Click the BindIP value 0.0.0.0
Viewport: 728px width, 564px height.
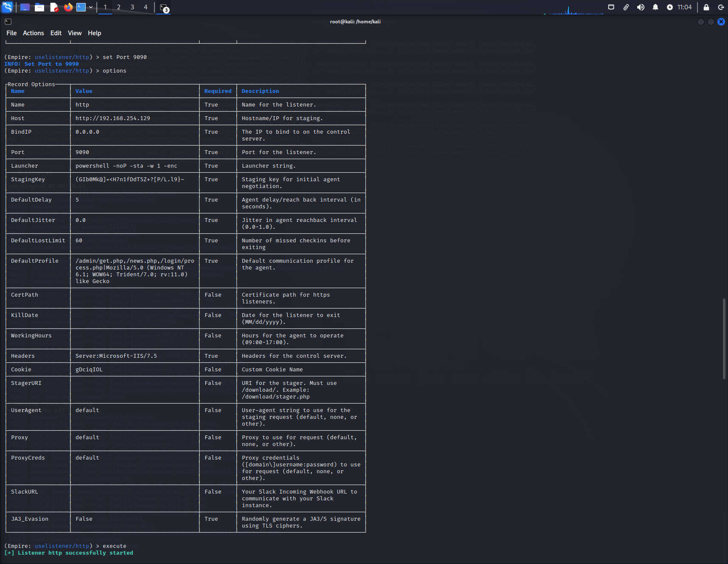coord(87,132)
